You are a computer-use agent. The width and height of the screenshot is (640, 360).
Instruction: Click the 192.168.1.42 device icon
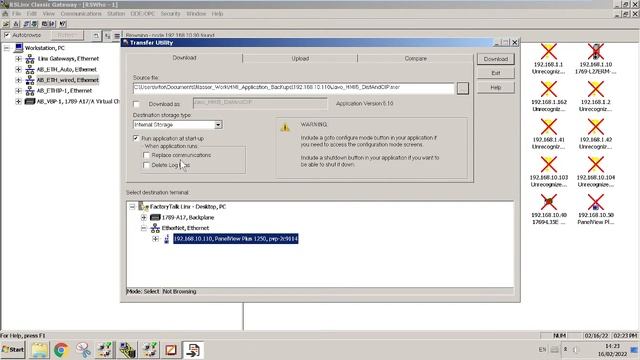(596, 127)
